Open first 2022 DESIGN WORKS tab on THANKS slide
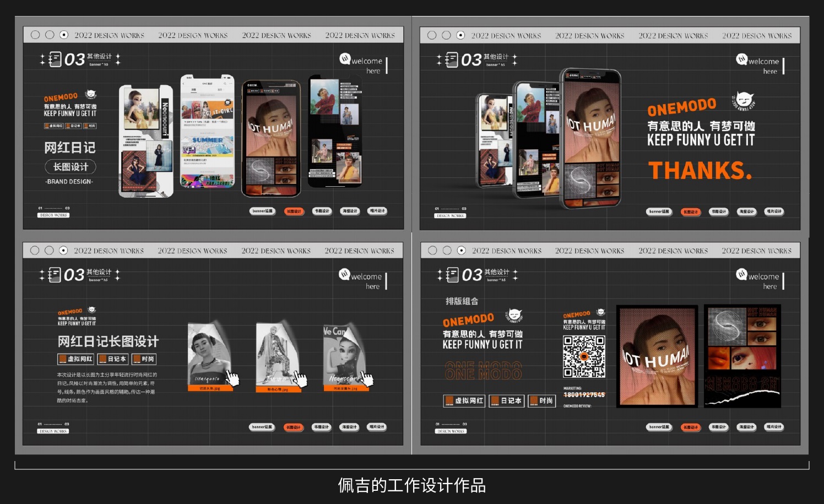The height and width of the screenshot is (504, 824). (506, 36)
